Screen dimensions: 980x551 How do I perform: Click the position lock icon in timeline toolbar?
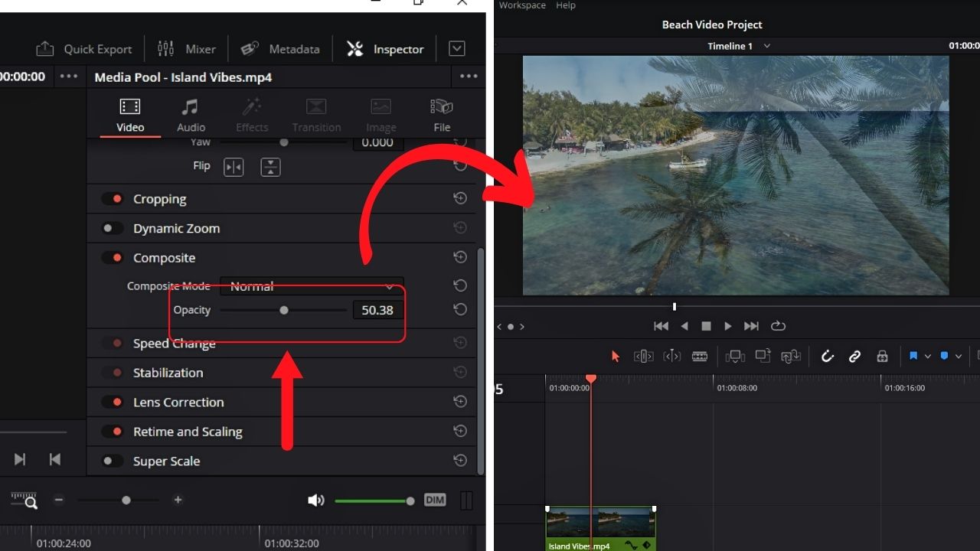[882, 356]
